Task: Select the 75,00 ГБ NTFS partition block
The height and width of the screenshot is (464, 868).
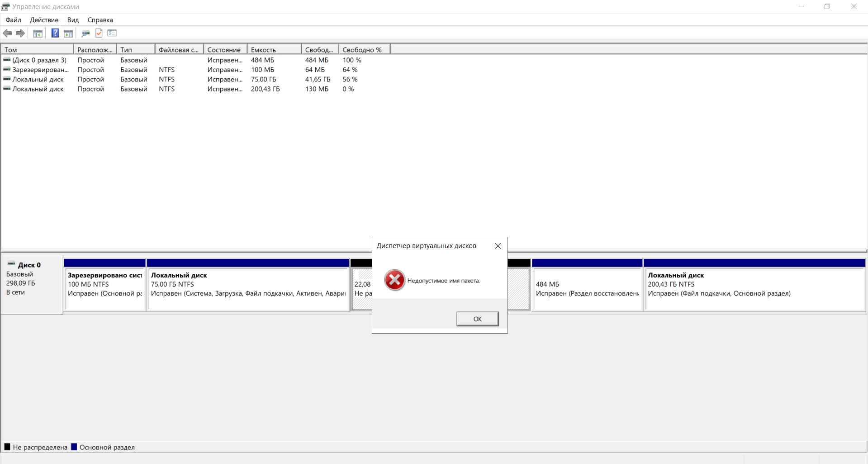Action: (x=248, y=285)
